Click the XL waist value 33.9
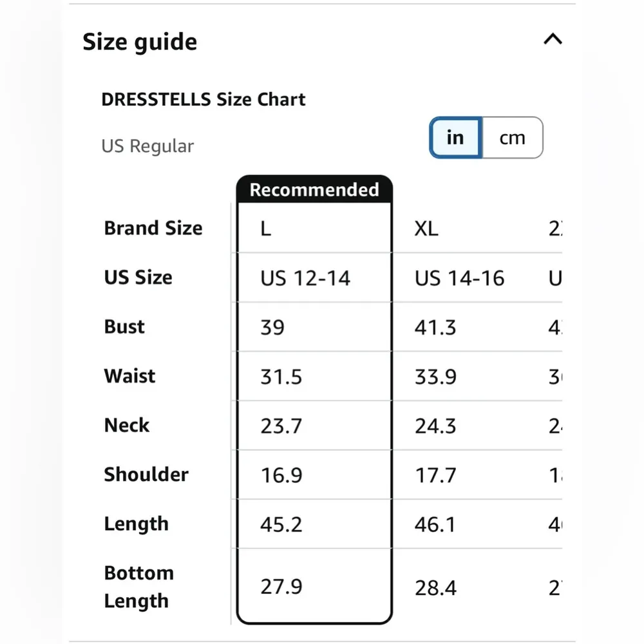644x644 pixels. coord(435,377)
